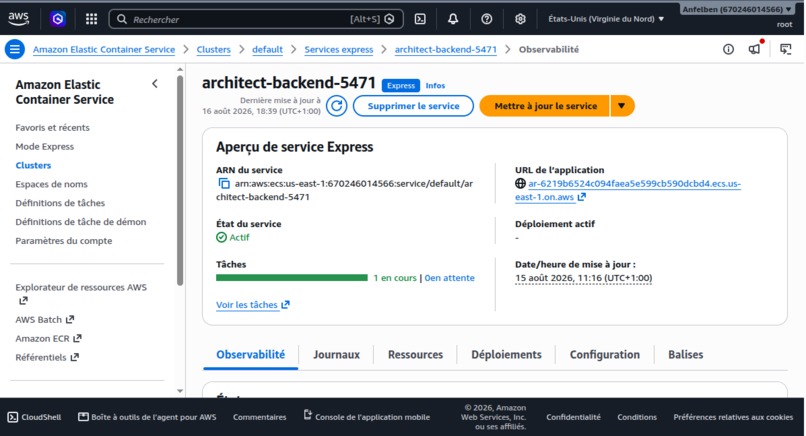The image size is (806, 436).
Task: Open Définitions de tâches in sidebar
Action: (60, 203)
